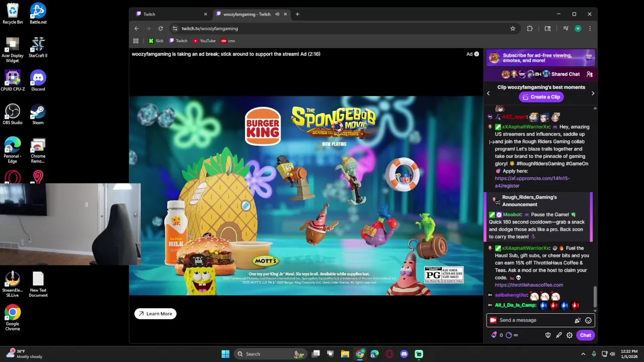Open the CPUID CPU-Z desktop shortcut
The width and height of the screenshot is (644, 362).
pyautogui.click(x=13, y=80)
